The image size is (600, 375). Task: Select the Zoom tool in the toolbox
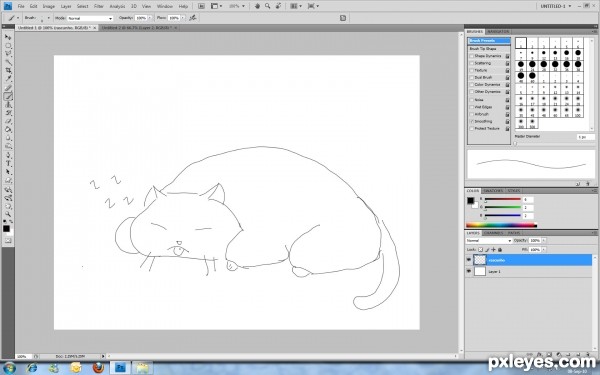pos(8,214)
